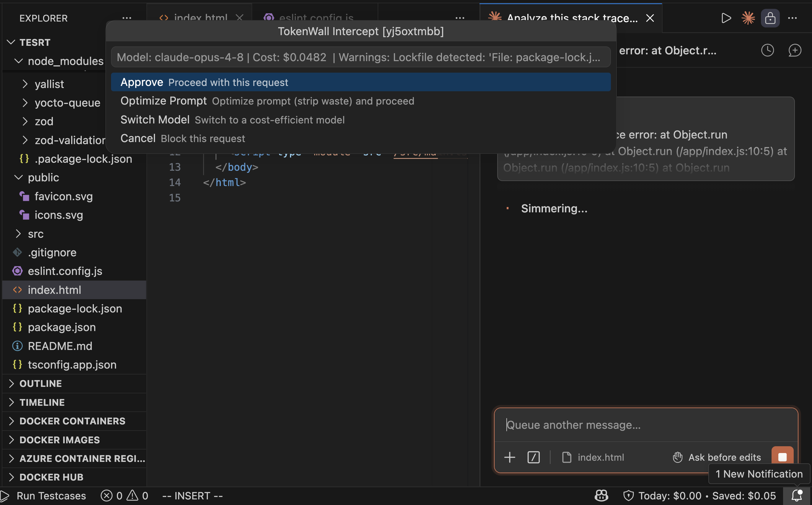Image resolution: width=812 pixels, height=505 pixels.
Task: Close the index.html editor tab
Action: [239, 17]
